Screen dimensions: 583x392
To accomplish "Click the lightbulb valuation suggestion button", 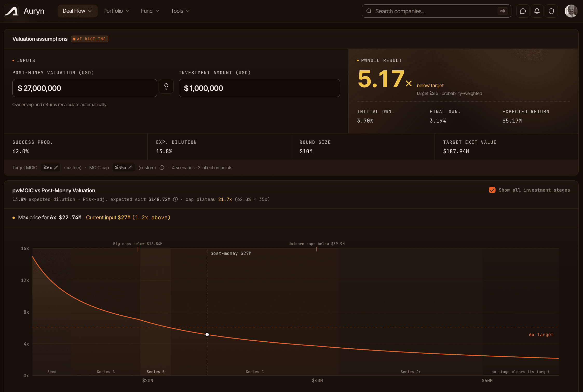I will [x=166, y=86].
